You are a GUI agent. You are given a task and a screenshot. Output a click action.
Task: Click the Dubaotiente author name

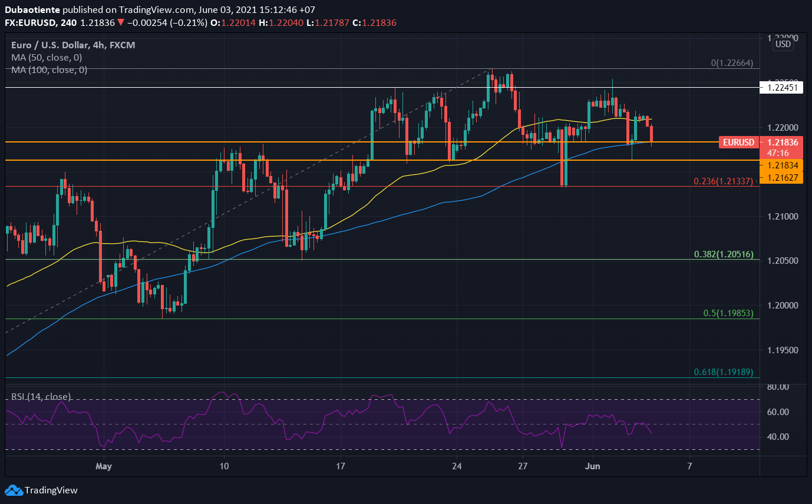click(32, 10)
